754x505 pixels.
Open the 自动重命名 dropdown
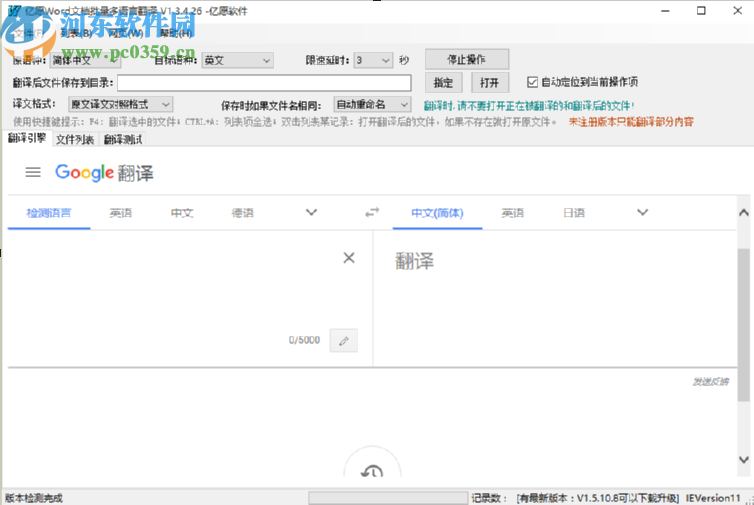372,104
